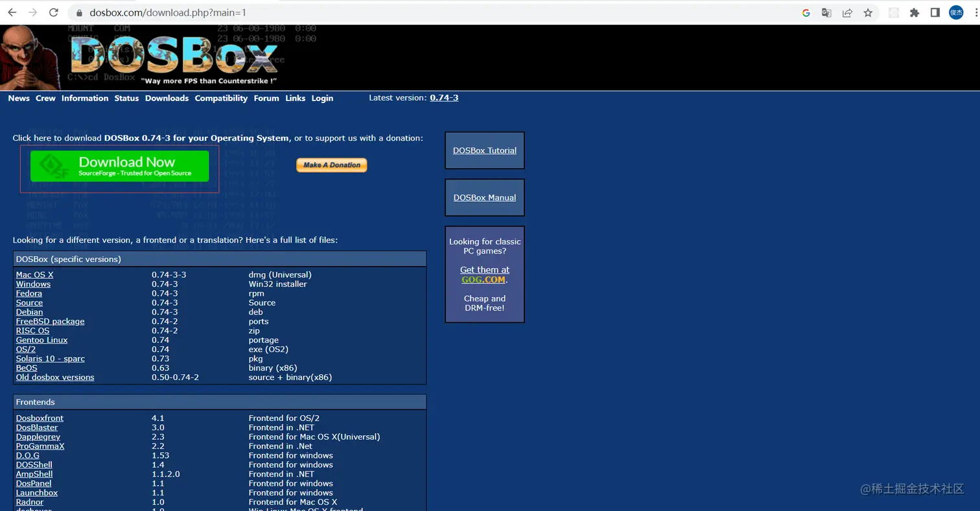The image size is (980, 511).
Task: Reload the DOSBox download page
Action: point(54,12)
